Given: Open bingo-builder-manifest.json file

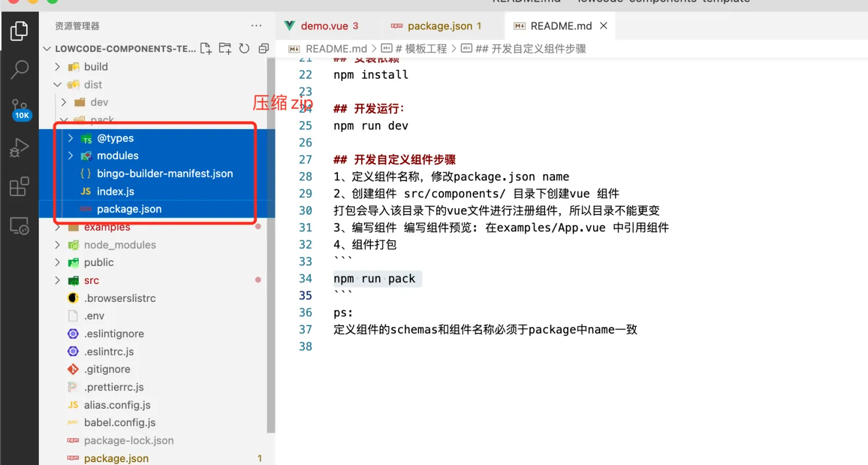Looking at the screenshot, I should (x=165, y=174).
